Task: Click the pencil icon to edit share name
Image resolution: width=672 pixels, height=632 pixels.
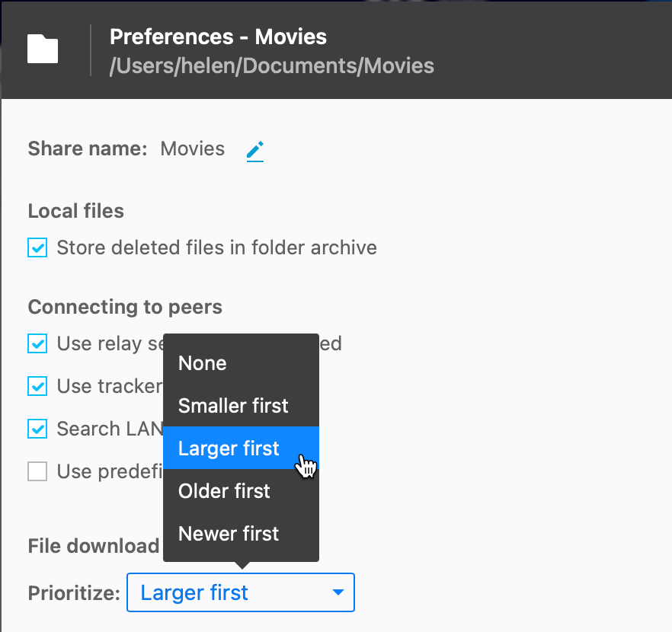Action: [254, 151]
